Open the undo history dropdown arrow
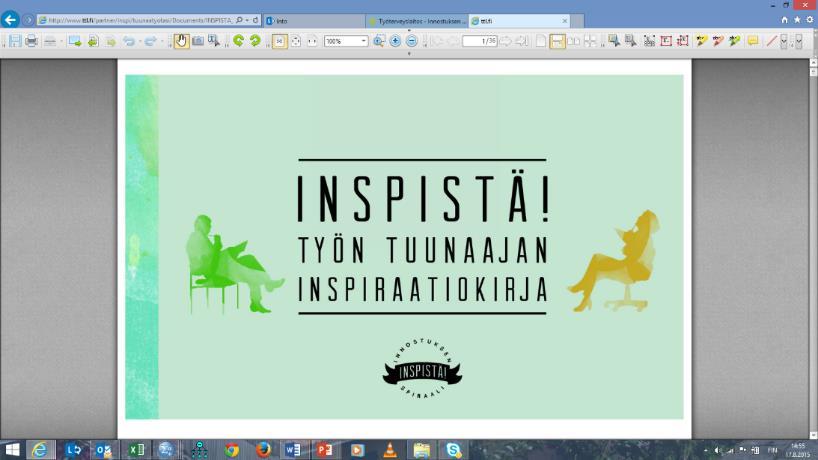 139,41
